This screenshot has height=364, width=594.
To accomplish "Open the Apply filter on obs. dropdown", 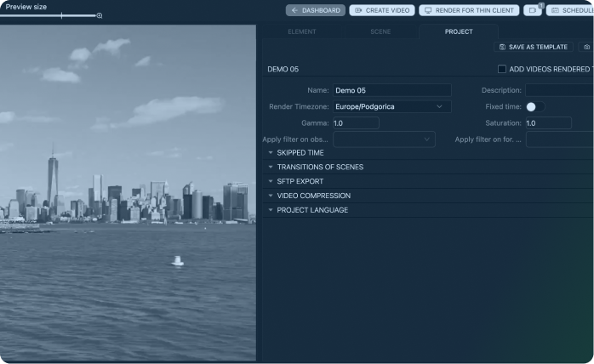I will coord(383,139).
